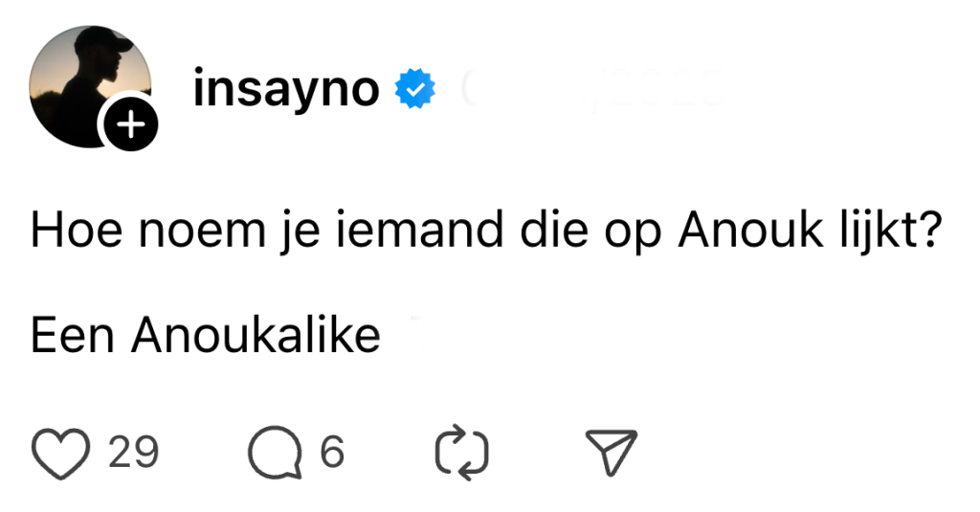
Task: Repost using the circular arrows icon
Action: 461,453
